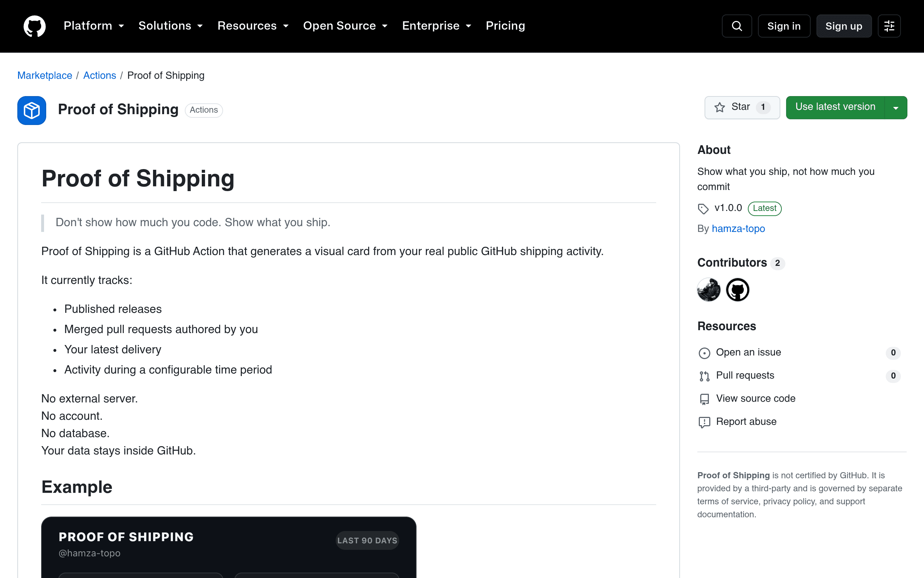The width and height of the screenshot is (924, 578).
Task: Click the tag icon beside v1.0.0
Action: click(x=703, y=209)
